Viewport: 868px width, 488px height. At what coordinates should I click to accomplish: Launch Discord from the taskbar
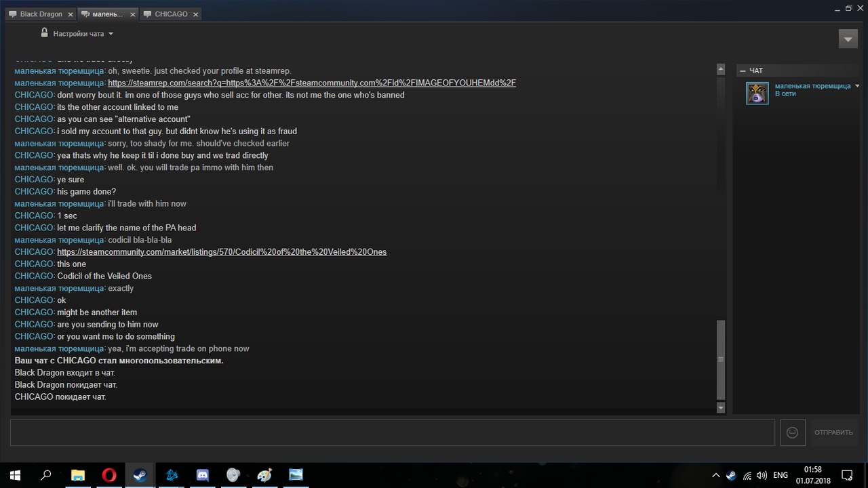(202, 475)
